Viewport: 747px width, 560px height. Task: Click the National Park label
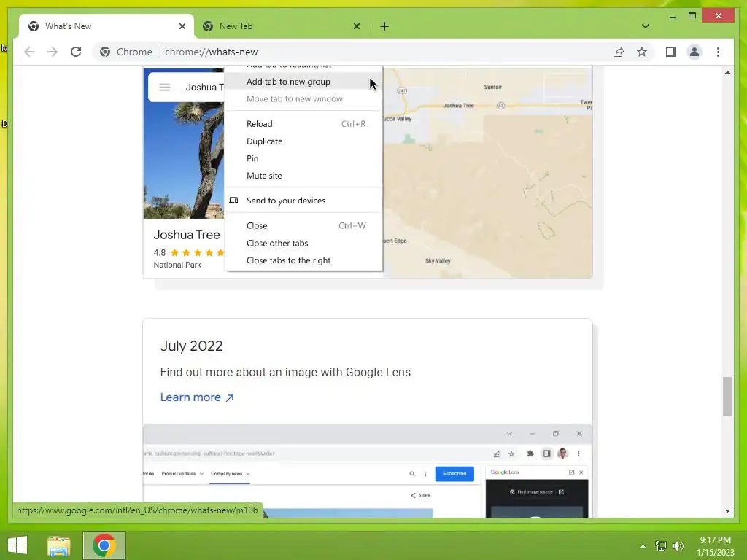point(177,265)
